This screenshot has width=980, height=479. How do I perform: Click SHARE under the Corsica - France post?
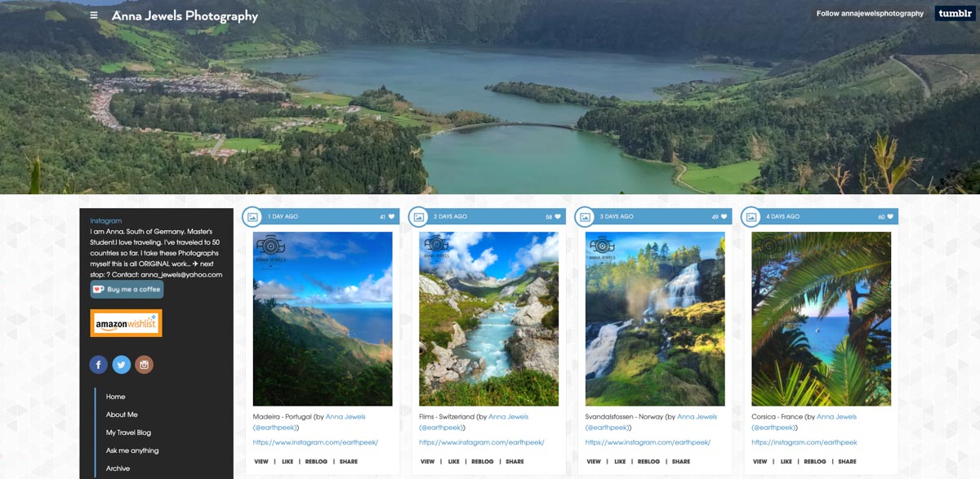click(847, 462)
